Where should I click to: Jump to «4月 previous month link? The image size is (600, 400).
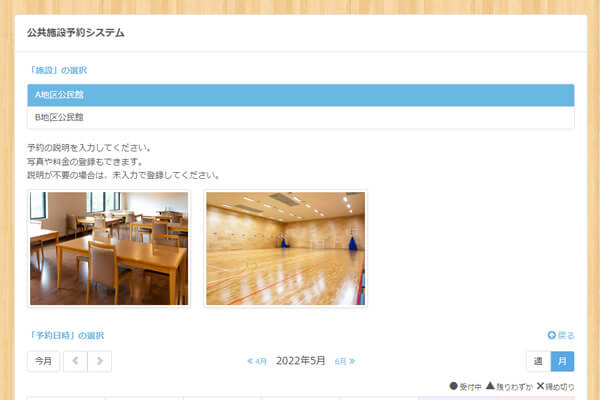click(257, 361)
